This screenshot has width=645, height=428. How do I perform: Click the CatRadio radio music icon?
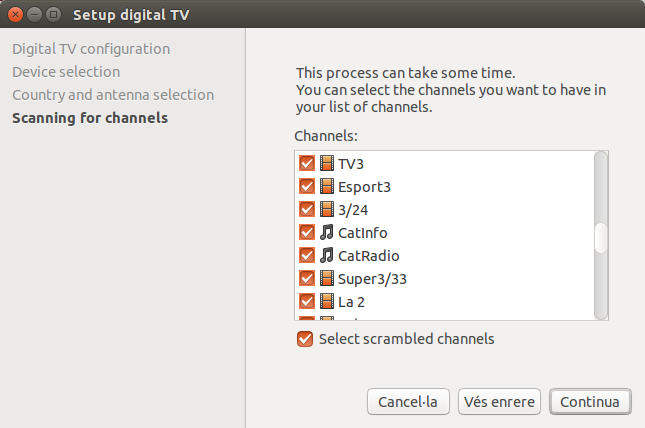[326, 255]
